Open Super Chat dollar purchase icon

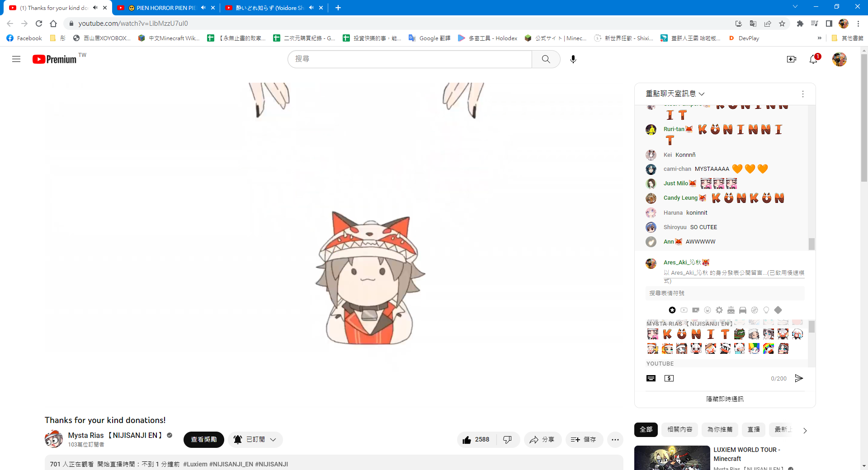point(669,378)
